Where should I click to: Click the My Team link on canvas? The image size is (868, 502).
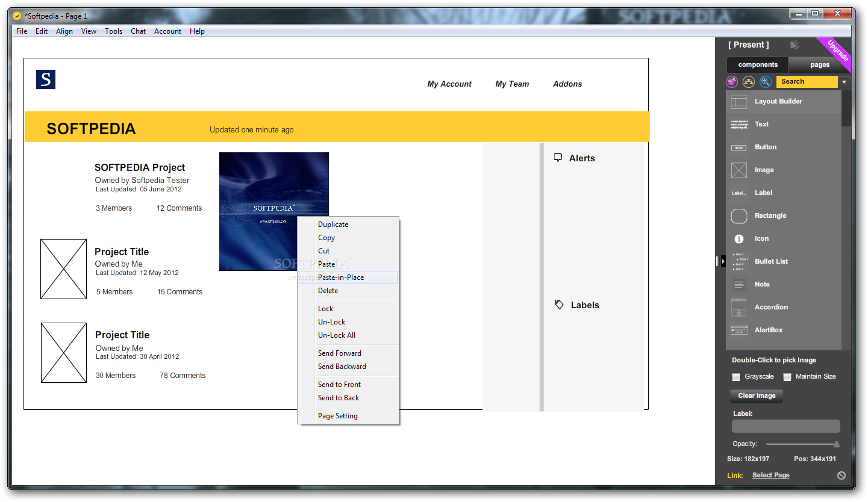[x=512, y=84]
